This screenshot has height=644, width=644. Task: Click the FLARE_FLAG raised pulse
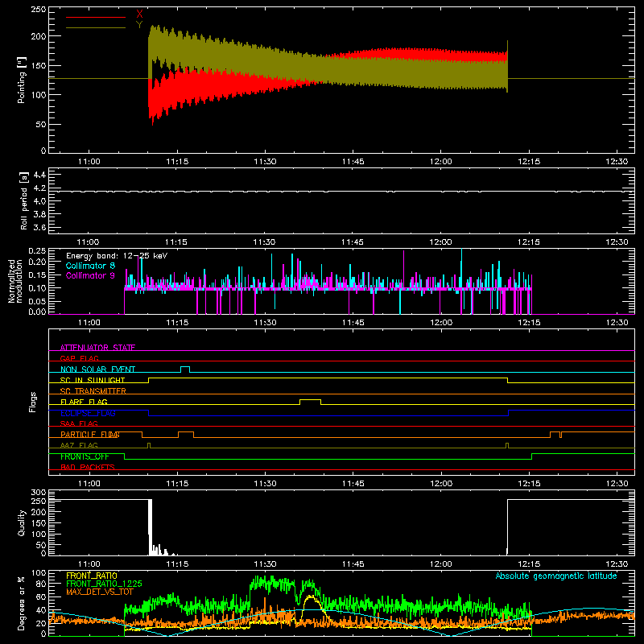(x=311, y=402)
